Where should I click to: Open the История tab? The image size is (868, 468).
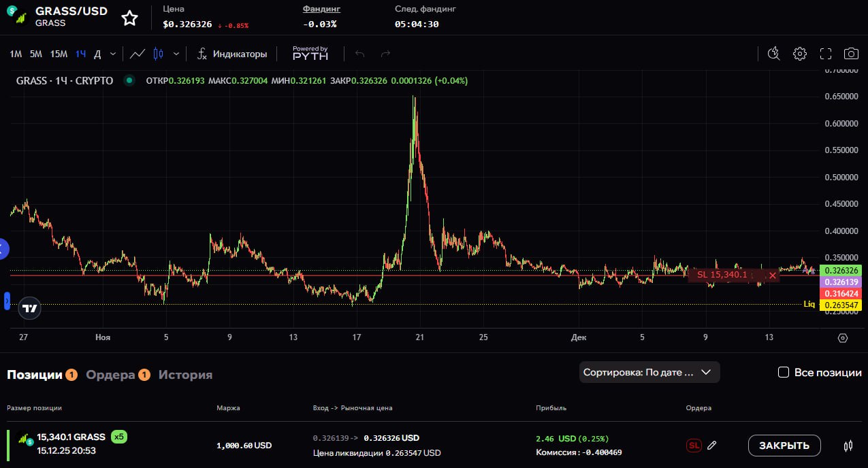point(185,375)
